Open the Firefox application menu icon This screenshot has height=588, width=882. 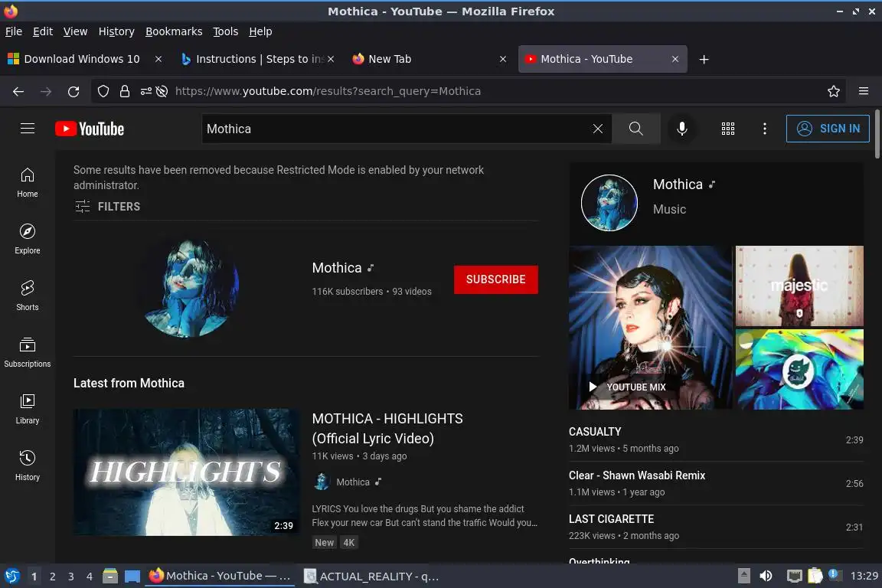click(x=864, y=91)
